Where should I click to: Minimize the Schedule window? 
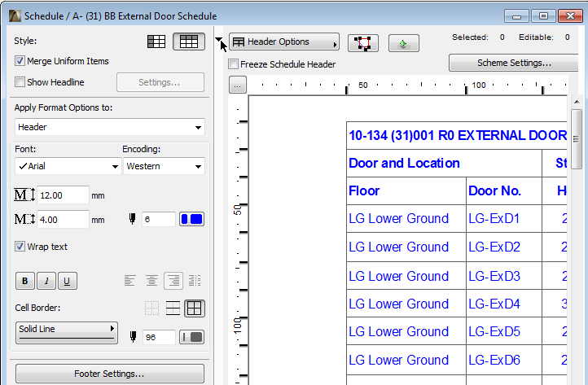click(x=517, y=16)
